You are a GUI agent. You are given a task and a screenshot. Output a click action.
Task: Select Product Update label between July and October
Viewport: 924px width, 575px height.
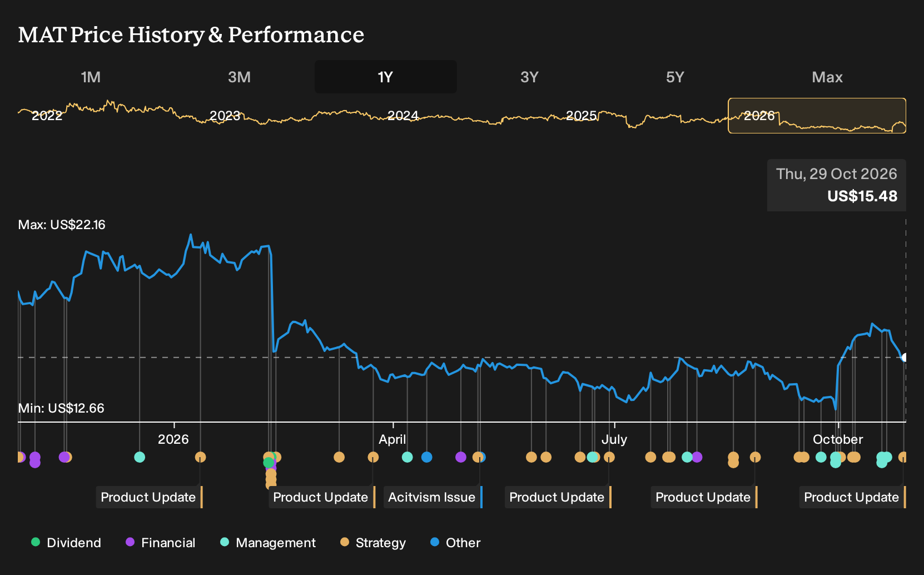click(x=704, y=497)
